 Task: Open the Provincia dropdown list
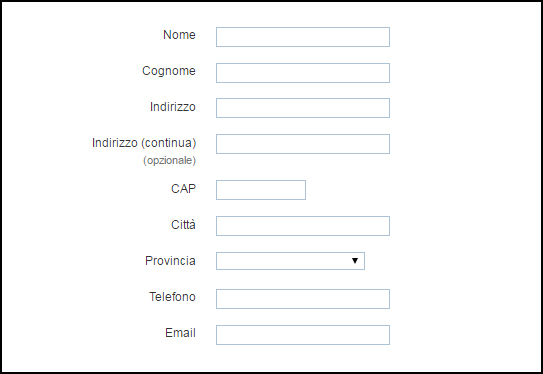point(290,261)
